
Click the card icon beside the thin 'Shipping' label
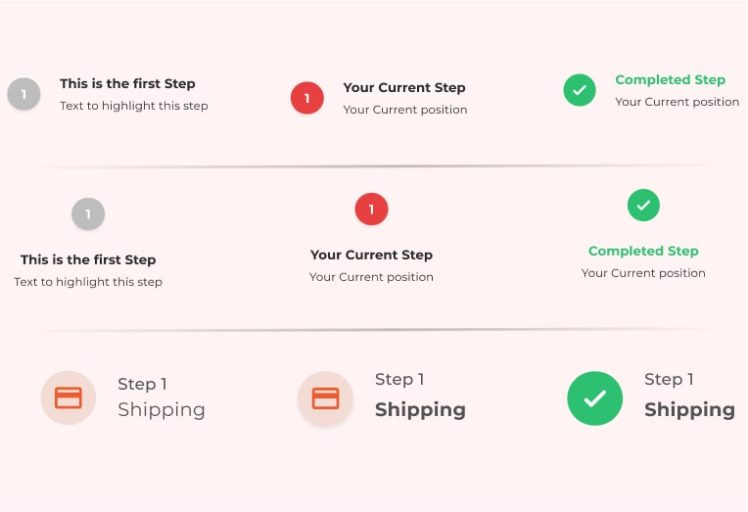pos(68,398)
